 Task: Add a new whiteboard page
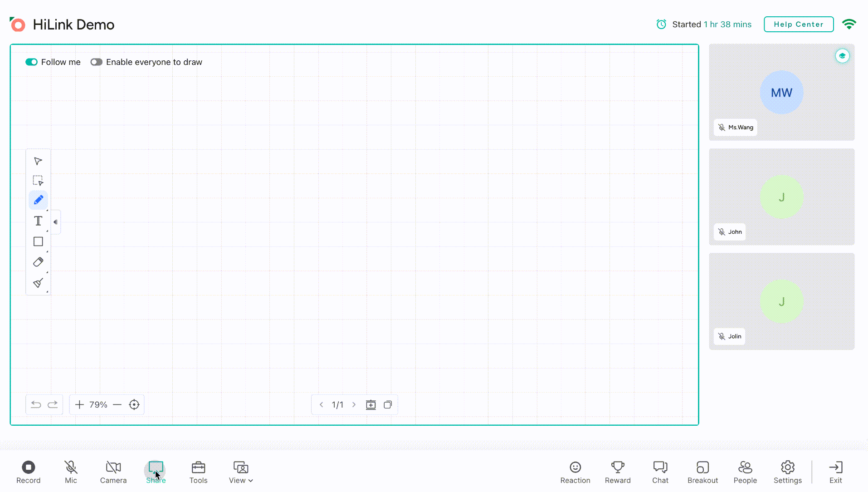[371, 404]
